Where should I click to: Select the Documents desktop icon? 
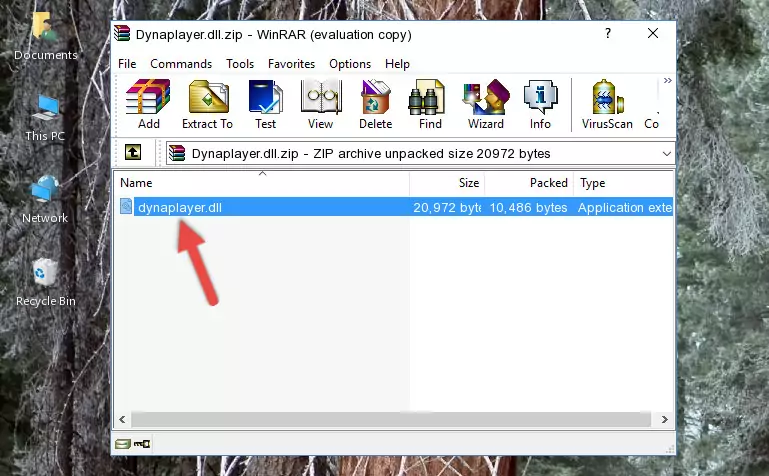tap(45, 36)
